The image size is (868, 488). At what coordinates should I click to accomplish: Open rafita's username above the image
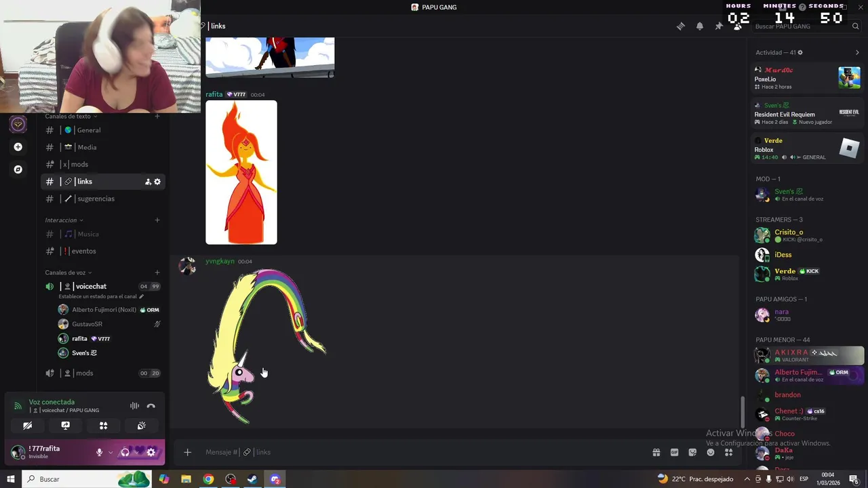214,94
